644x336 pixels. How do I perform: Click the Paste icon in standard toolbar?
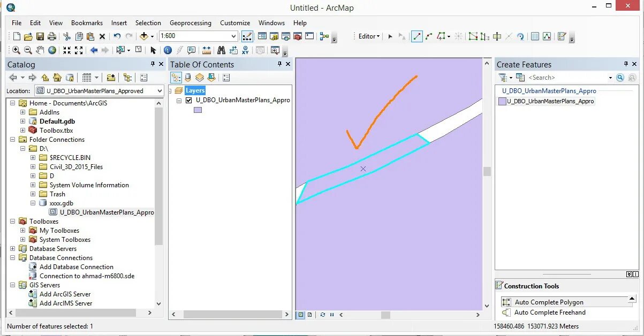click(90, 36)
